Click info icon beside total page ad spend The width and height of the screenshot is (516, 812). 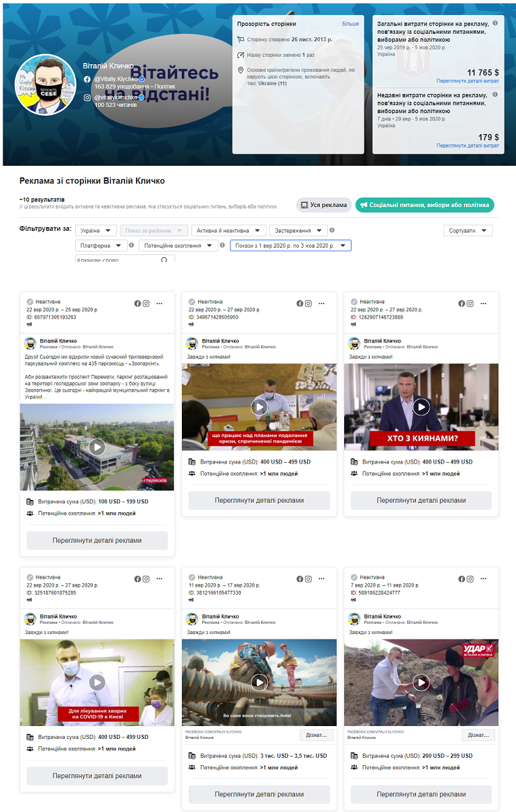pyautogui.click(x=495, y=24)
